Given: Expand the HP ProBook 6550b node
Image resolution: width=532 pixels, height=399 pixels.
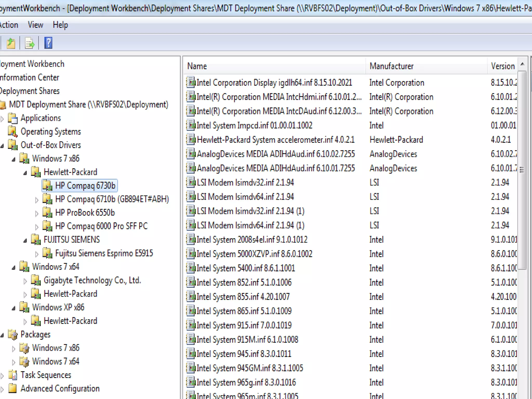Looking at the screenshot, I should (x=37, y=213).
